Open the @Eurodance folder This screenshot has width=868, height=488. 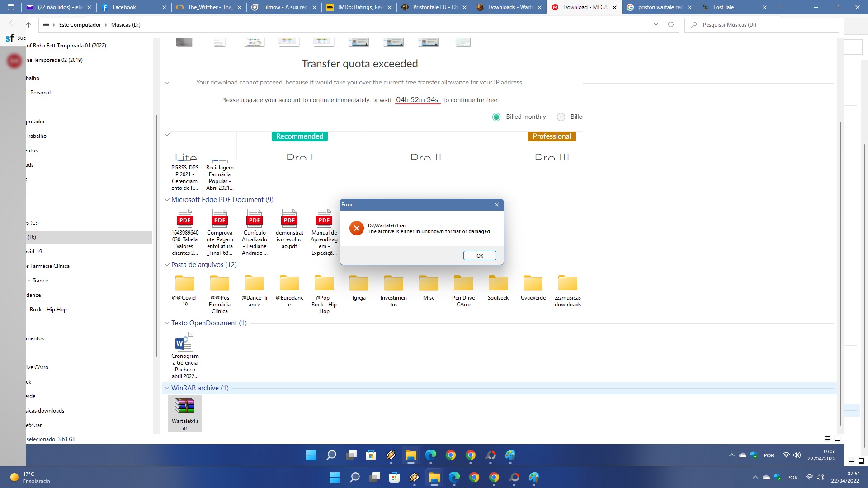click(289, 291)
